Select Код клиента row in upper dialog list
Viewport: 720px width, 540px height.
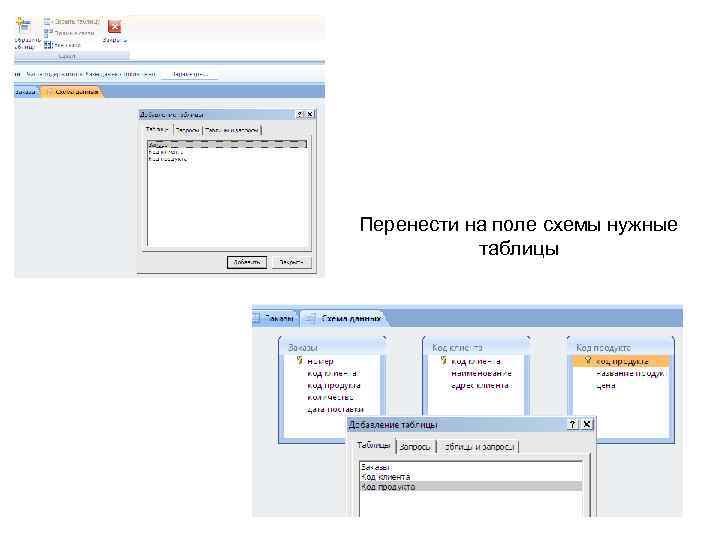tap(227, 152)
